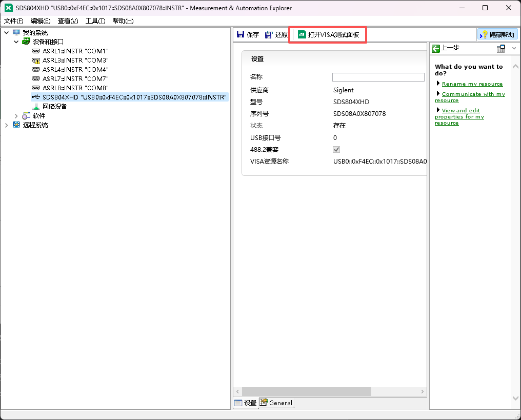This screenshot has width=521, height=420.
Task: Toggle the 488.2兼容 checkbox
Action: coord(336,150)
